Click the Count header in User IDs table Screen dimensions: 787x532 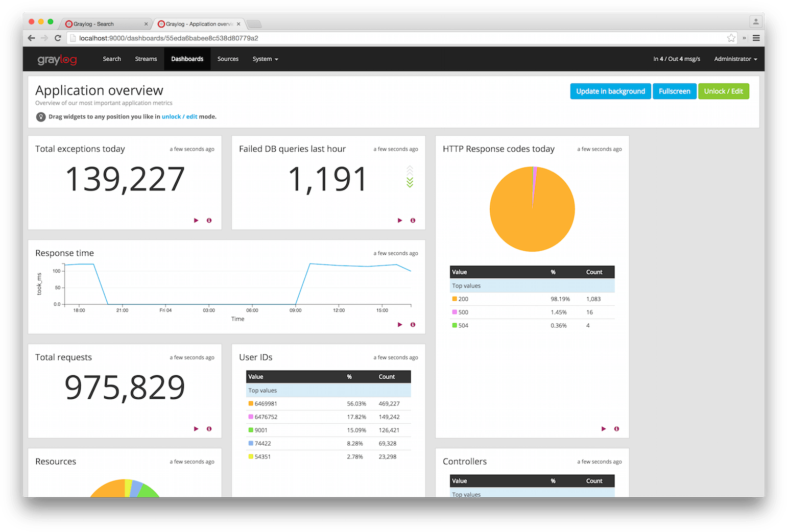click(387, 377)
